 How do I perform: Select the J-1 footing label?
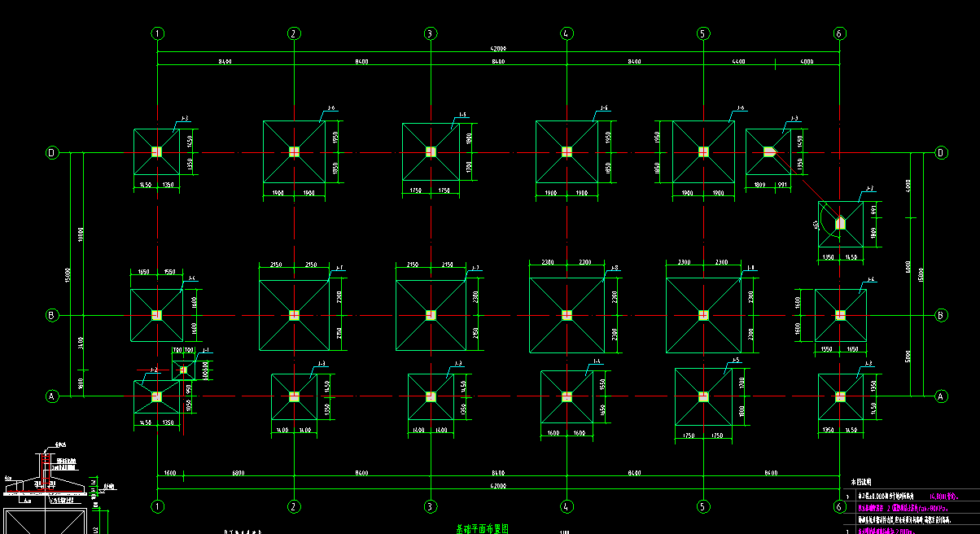pyautogui.click(x=206, y=350)
